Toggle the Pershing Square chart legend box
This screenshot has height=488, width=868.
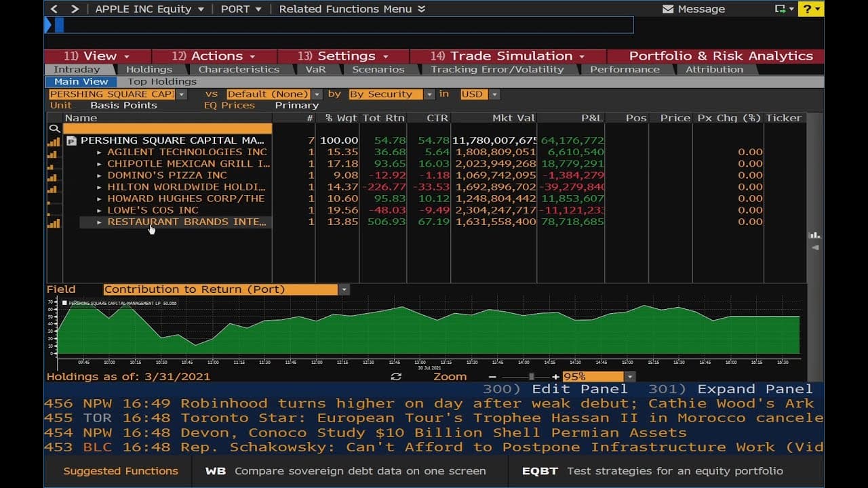65,303
